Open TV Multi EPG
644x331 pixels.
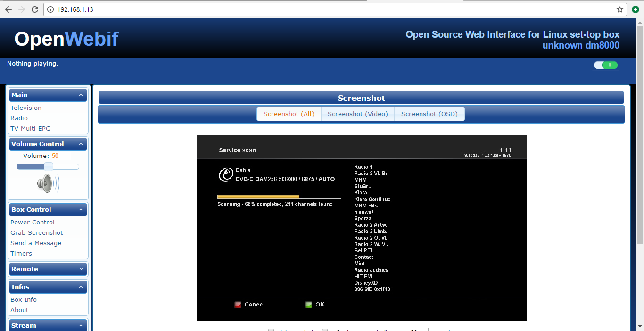[x=31, y=128]
